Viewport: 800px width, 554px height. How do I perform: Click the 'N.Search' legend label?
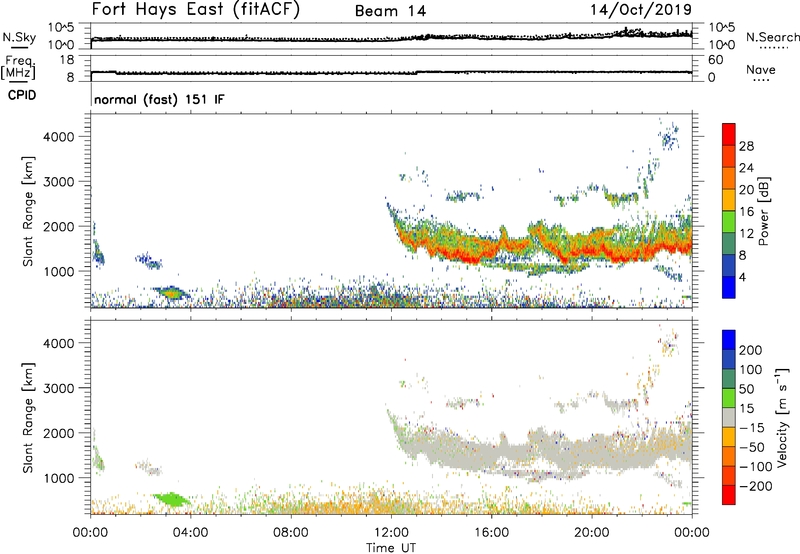(772, 37)
